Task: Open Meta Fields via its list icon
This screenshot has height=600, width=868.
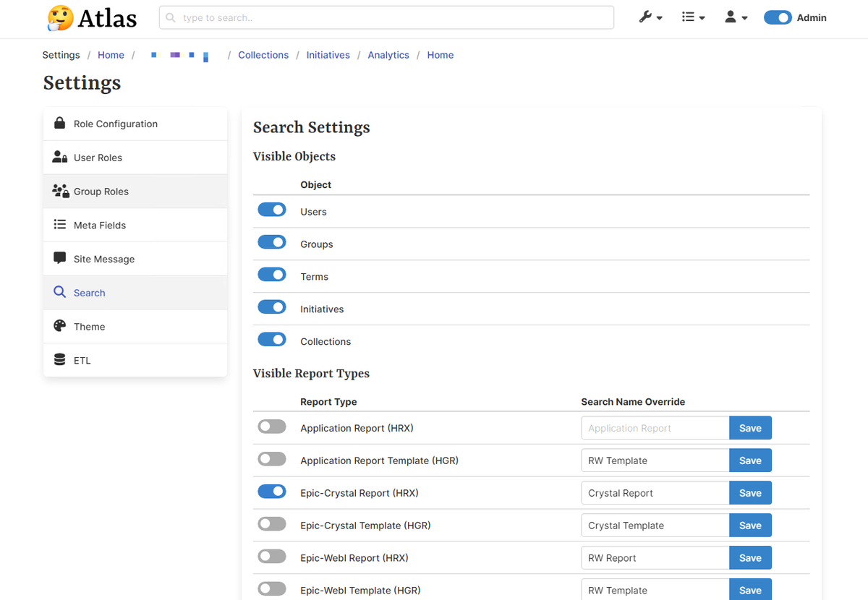Action: coord(59,225)
